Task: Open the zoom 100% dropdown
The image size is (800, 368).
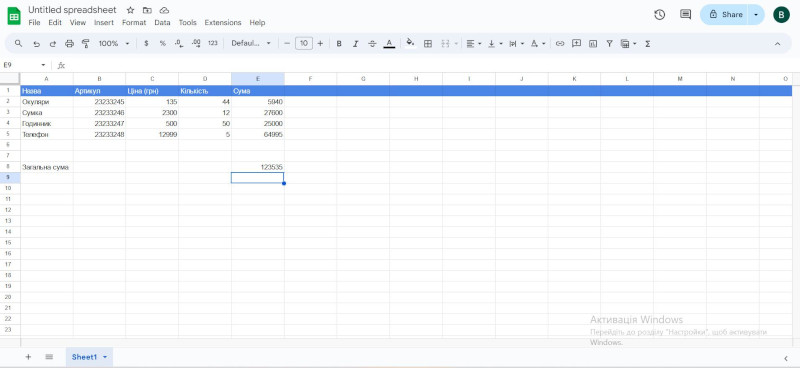Action: coord(114,44)
